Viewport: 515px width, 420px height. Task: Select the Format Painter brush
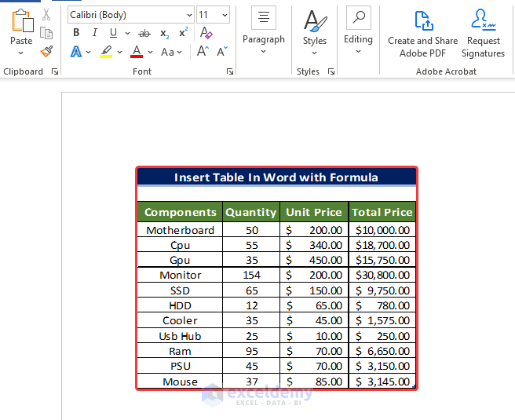pyautogui.click(x=46, y=51)
